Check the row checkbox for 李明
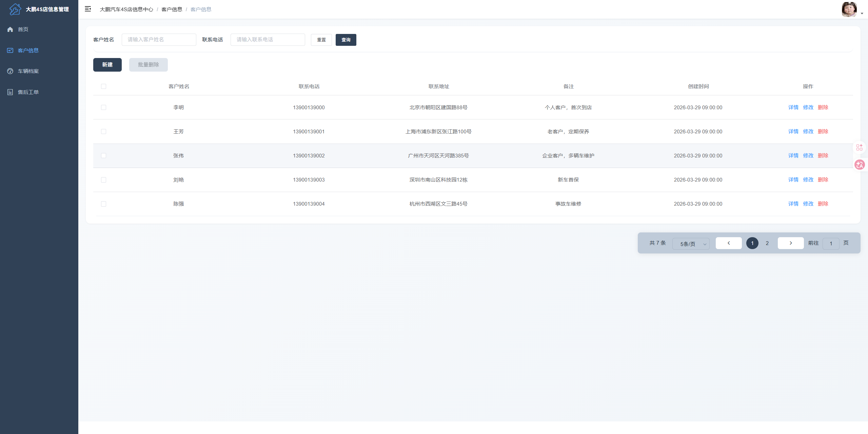The image size is (868, 434). point(104,108)
